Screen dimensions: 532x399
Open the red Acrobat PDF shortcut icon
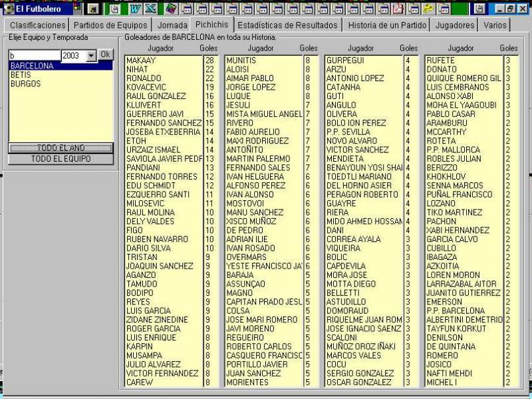click(398, 9)
